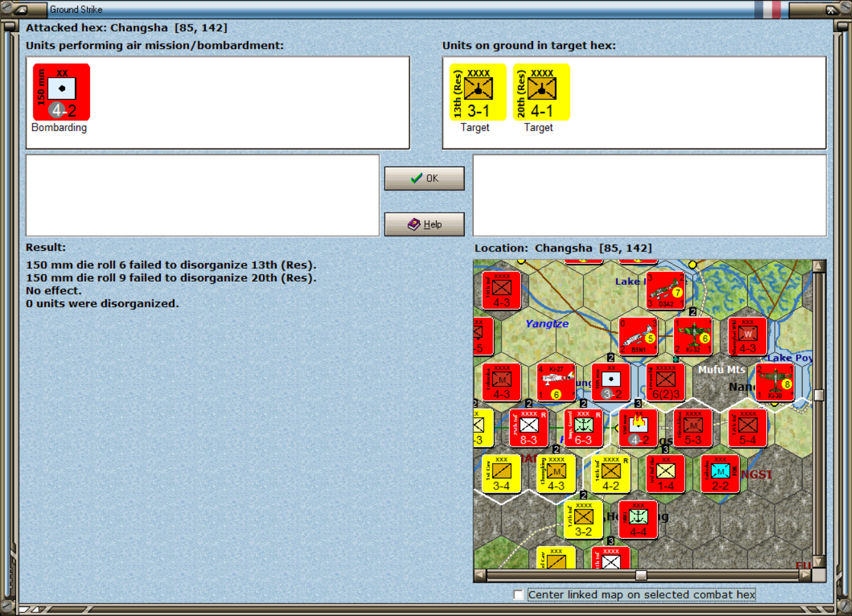Select the Imp. Guard 6-3 counter
The height and width of the screenshot is (616, 852).
click(x=583, y=428)
